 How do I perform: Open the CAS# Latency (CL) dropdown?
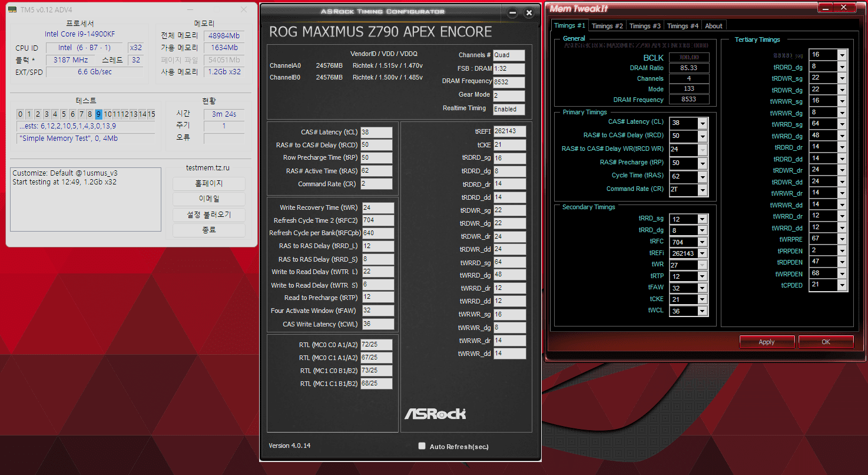tap(703, 123)
